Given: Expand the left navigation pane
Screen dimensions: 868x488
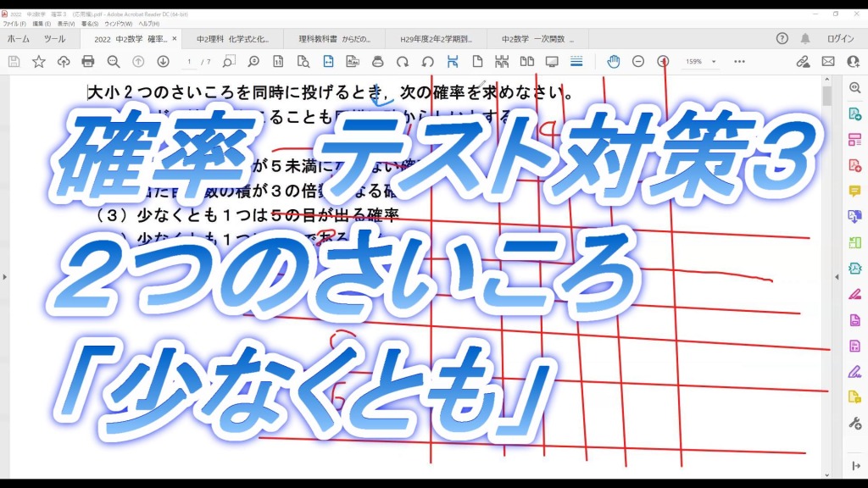Looking at the screenshot, I should 5,277.
